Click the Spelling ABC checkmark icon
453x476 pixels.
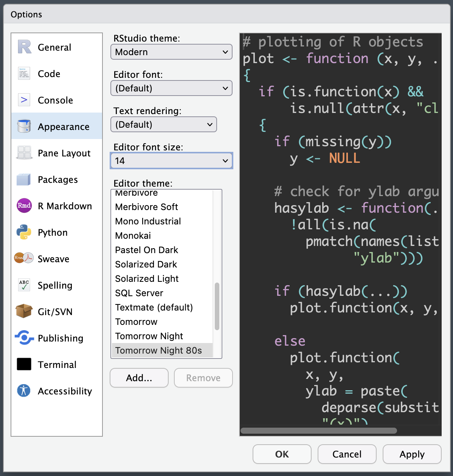coord(24,285)
